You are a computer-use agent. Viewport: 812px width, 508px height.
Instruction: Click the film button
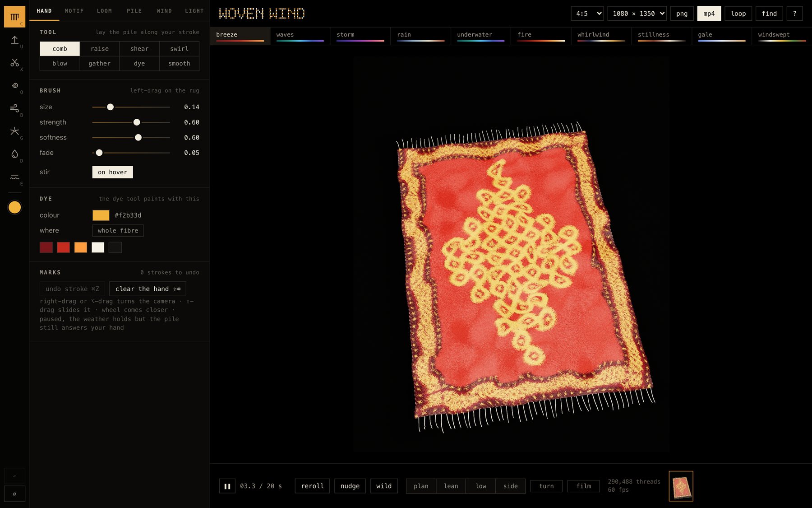point(583,486)
